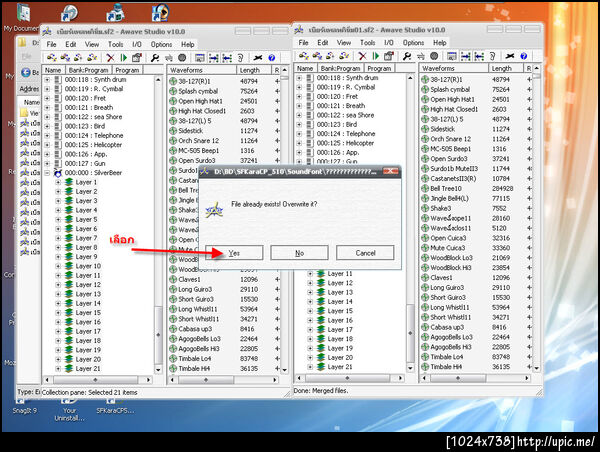
Task: Click the red X delete icon, right Awave window
Action: click(x=362, y=56)
